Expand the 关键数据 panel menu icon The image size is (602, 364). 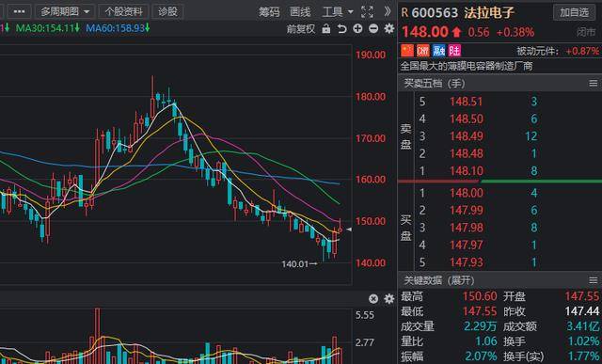pos(594,280)
